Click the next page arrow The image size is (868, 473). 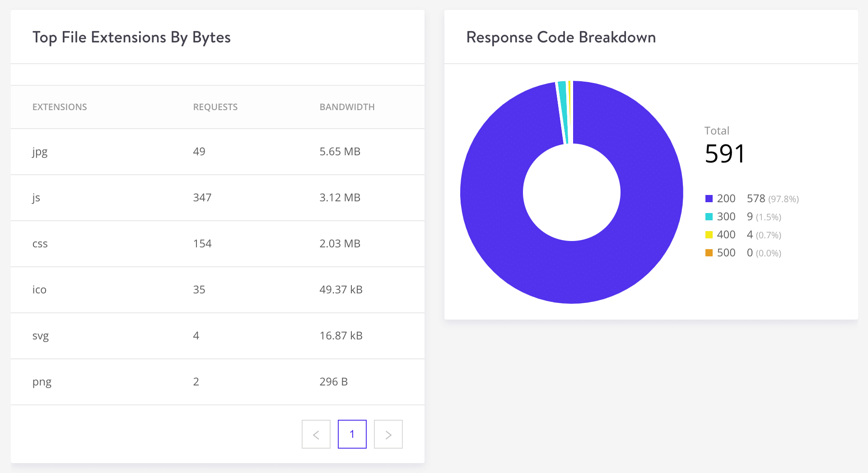[388, 434]
